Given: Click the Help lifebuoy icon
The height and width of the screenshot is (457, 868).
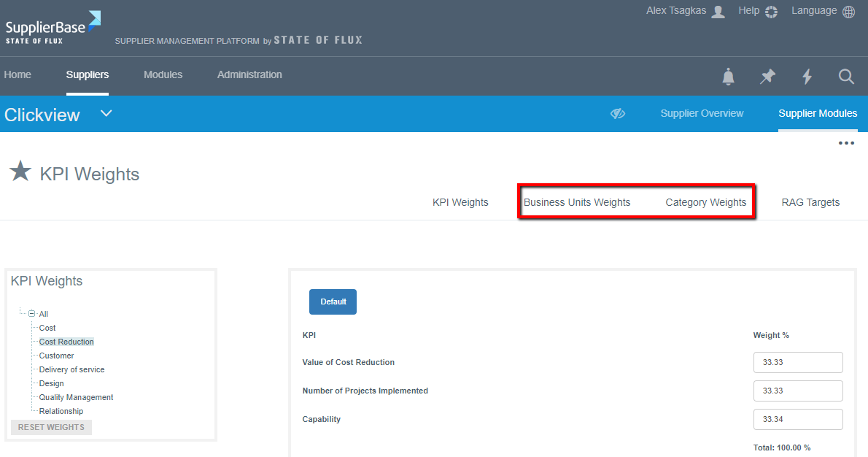Looking at the screenshot, I should tap(772, 12).
